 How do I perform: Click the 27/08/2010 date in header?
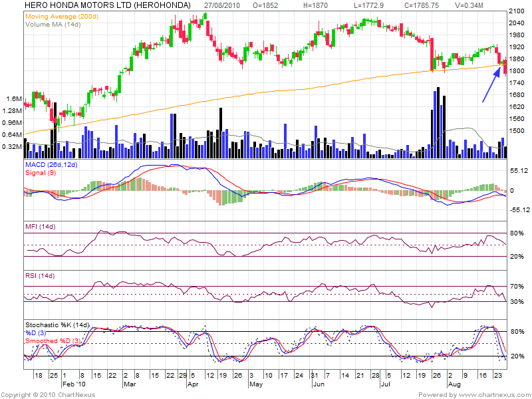(x=221, y=5)
